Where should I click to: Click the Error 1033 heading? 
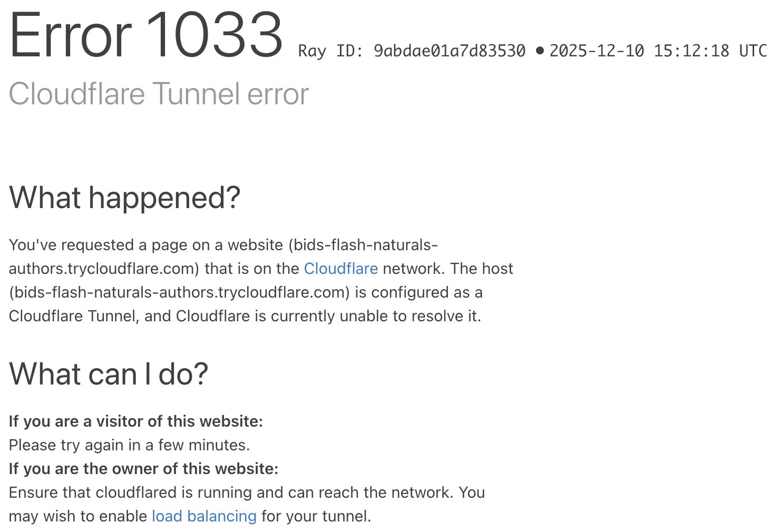[146, 35]
